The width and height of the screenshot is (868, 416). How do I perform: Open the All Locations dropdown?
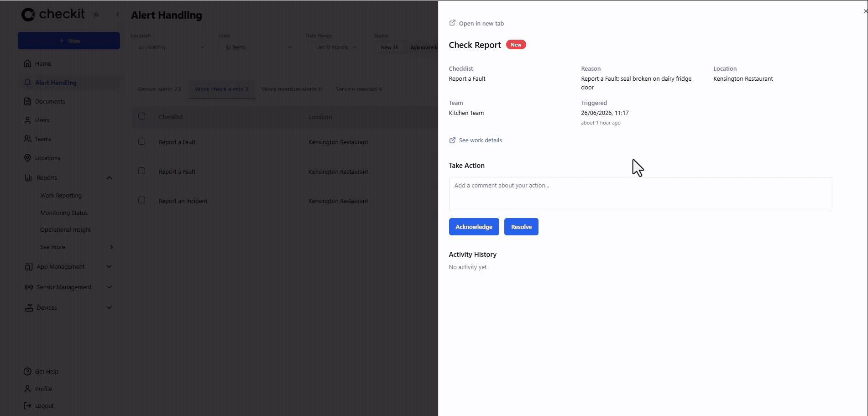[171, 47]
